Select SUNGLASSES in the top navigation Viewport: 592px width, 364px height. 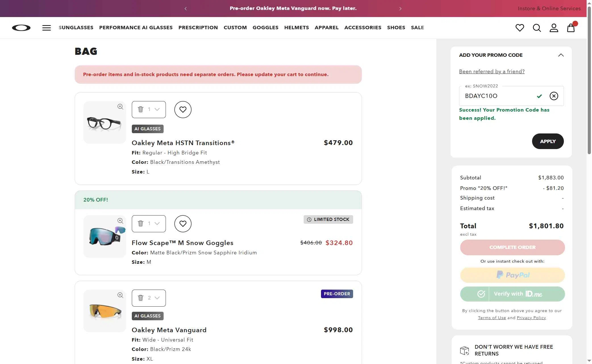(x=76, y=28)
